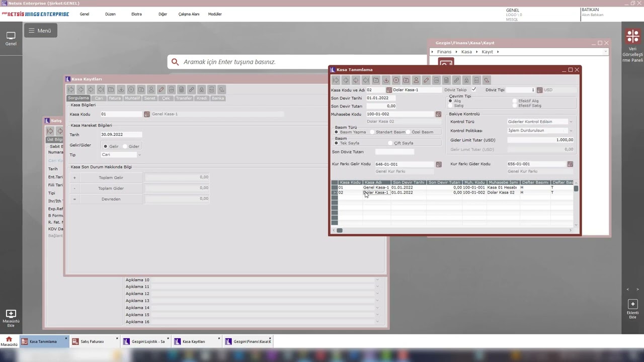Open Düzen menu

point(110,14)
